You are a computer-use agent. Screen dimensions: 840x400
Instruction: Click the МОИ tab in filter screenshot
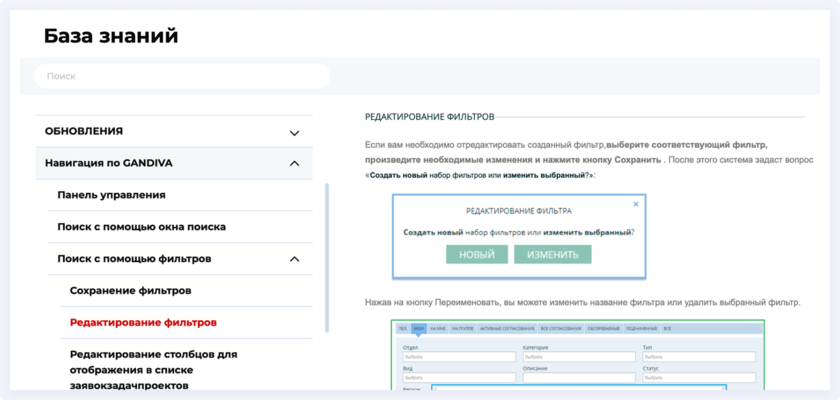click(418, 328)
